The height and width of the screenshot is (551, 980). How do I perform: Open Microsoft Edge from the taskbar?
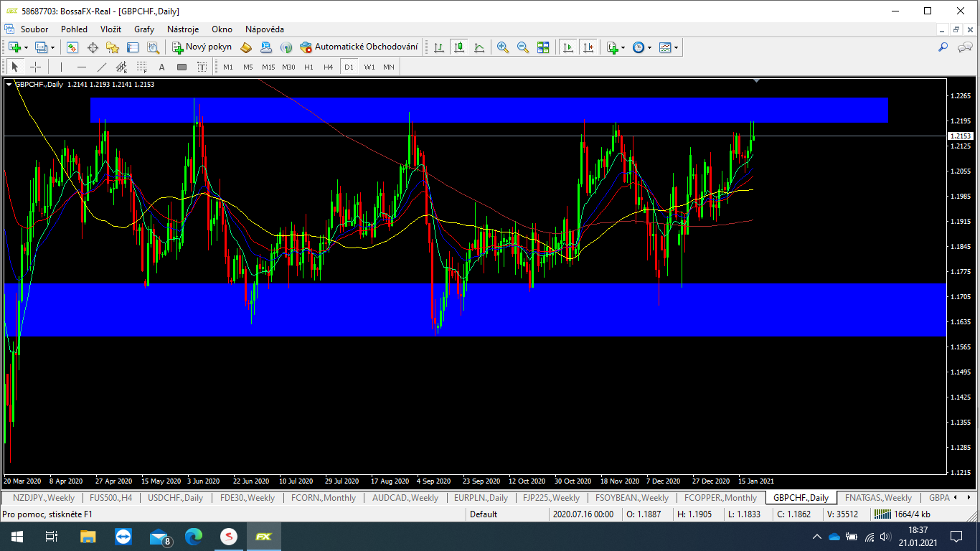click(194, 536)
